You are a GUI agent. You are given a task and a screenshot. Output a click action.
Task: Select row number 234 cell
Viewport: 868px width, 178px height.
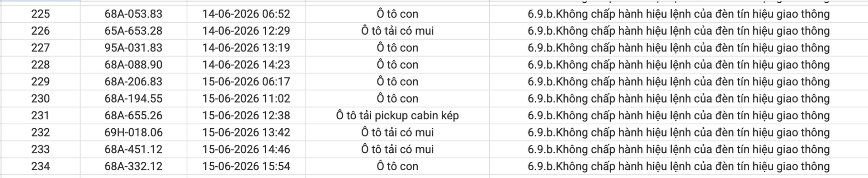40,166
